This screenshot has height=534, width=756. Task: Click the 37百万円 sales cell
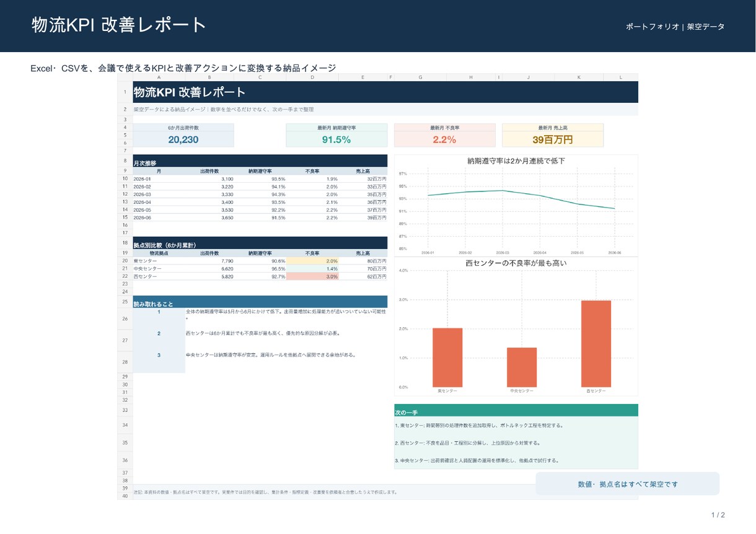363,209
